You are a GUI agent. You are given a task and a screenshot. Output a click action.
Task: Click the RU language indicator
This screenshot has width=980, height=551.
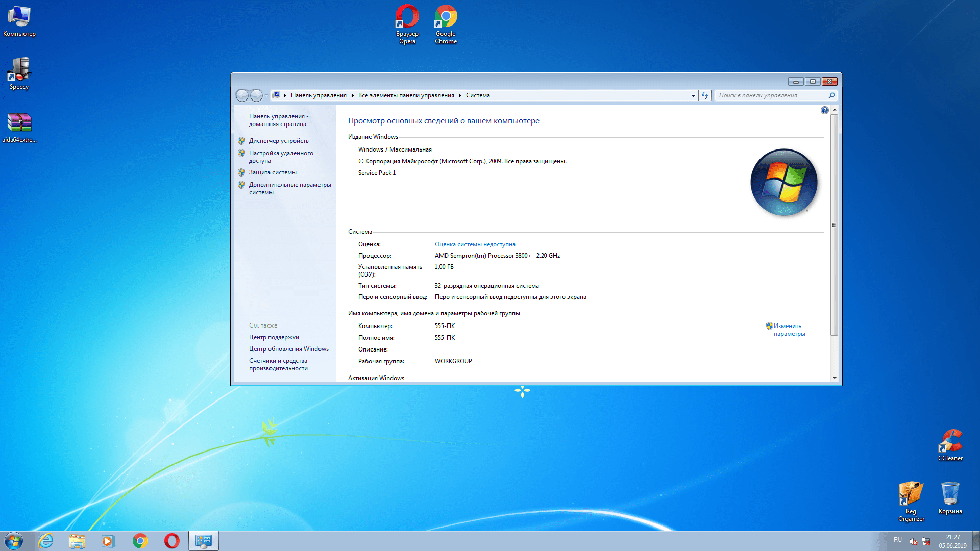(898, 540)
